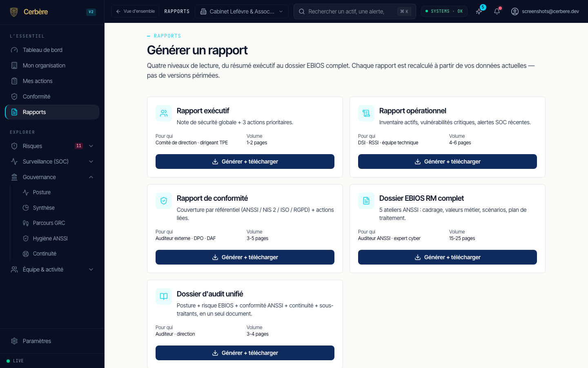Open the Conformité section

52,96
